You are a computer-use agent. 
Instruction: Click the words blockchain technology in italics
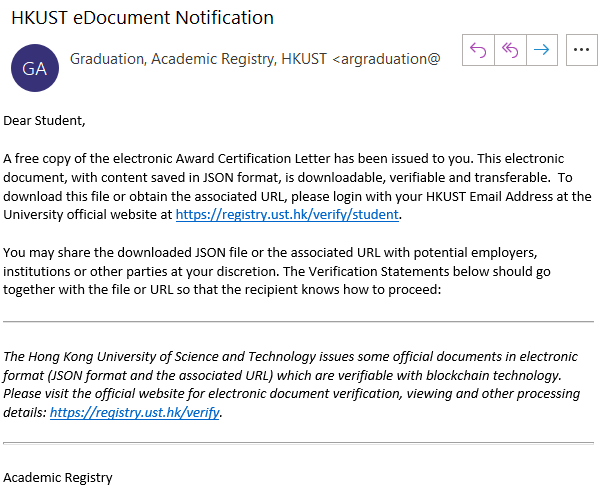click(x=494, y=376)
